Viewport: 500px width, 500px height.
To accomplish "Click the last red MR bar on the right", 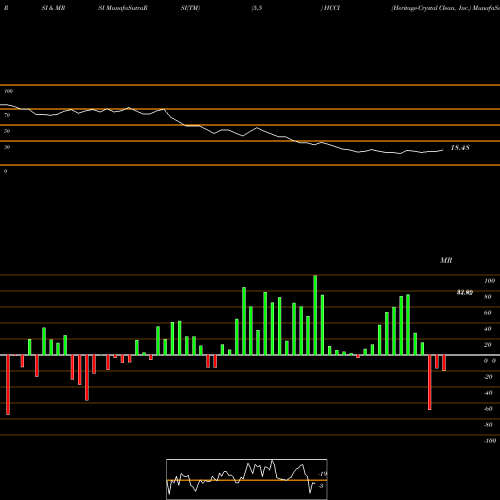I will [x=444, y=363].
